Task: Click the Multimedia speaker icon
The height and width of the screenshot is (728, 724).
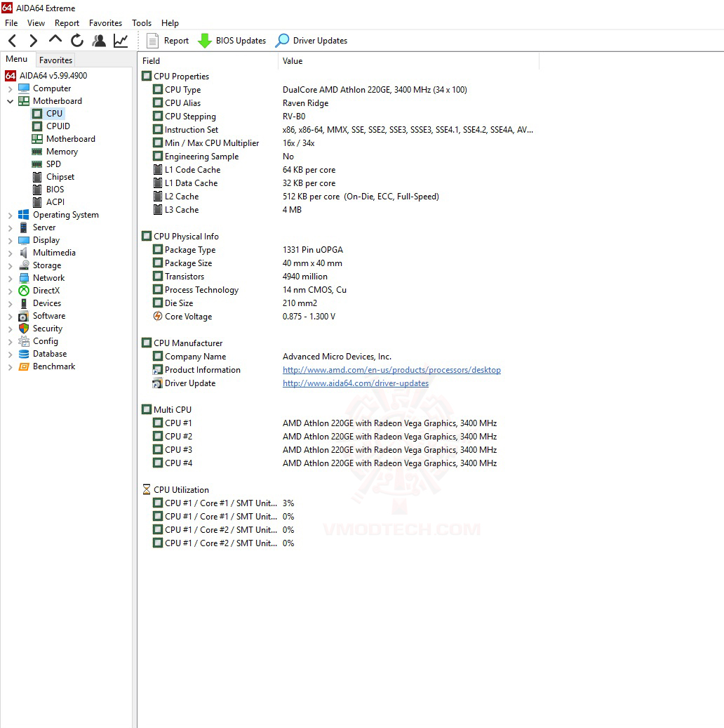Action: point(24,253)
